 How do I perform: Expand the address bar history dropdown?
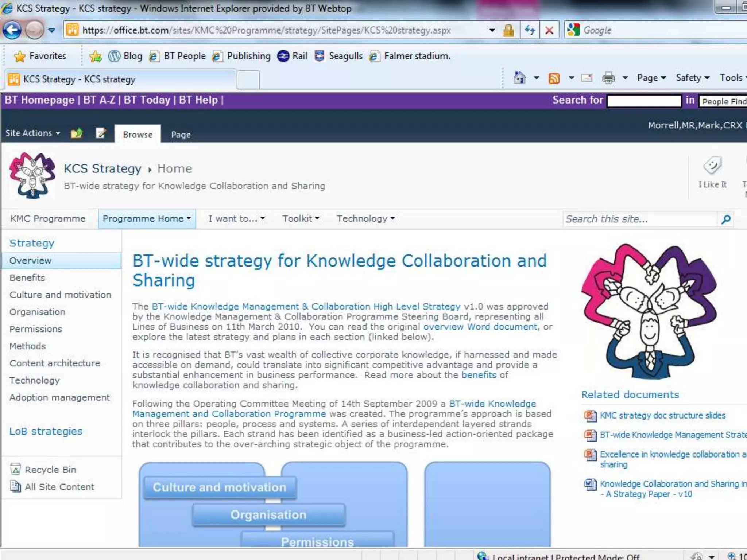(492, 30)
